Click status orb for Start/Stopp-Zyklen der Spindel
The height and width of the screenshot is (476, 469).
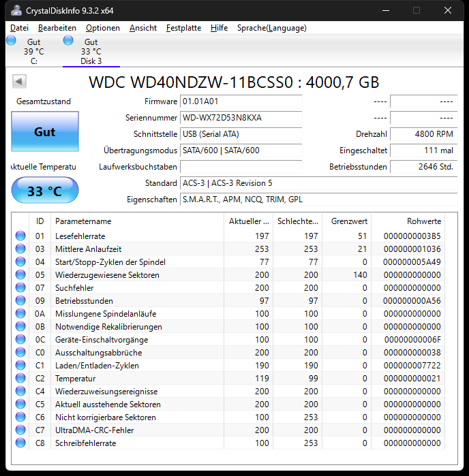(20, 261)
